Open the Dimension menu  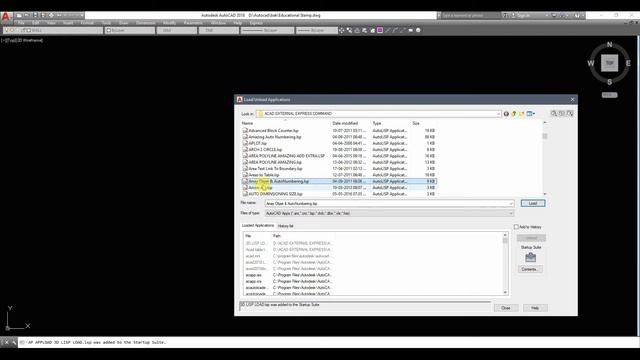[x=145, y=23]
